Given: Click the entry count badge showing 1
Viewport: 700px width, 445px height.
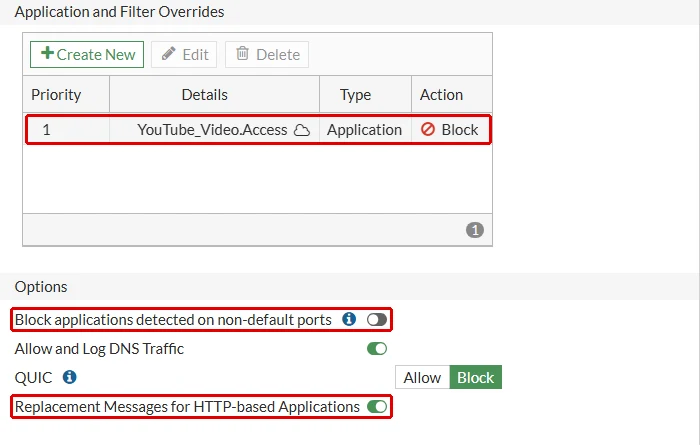Looking at the screenshot, I should click(475, 230).
